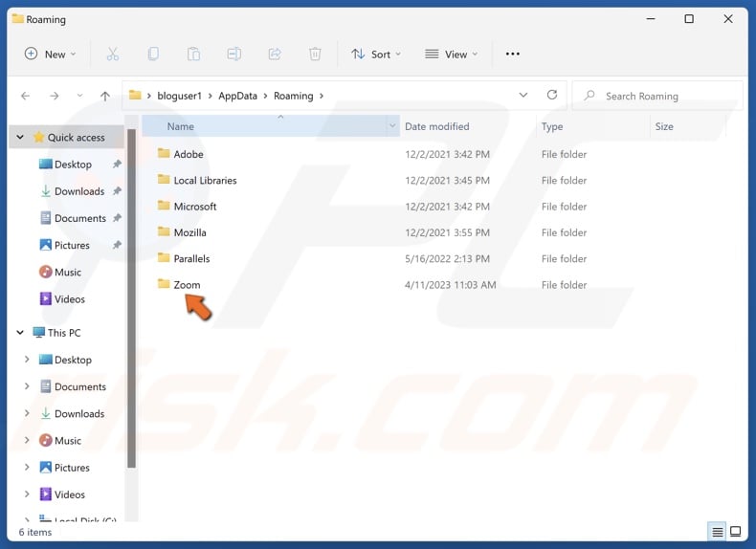Viewport: 756px width, 549px height.
Task: Switch to large thumbnails view icon
Action: [736, 532]
